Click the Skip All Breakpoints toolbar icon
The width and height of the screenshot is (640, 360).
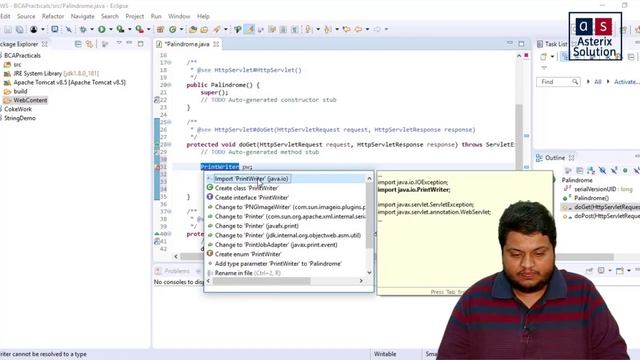click(x=69, y=29)
